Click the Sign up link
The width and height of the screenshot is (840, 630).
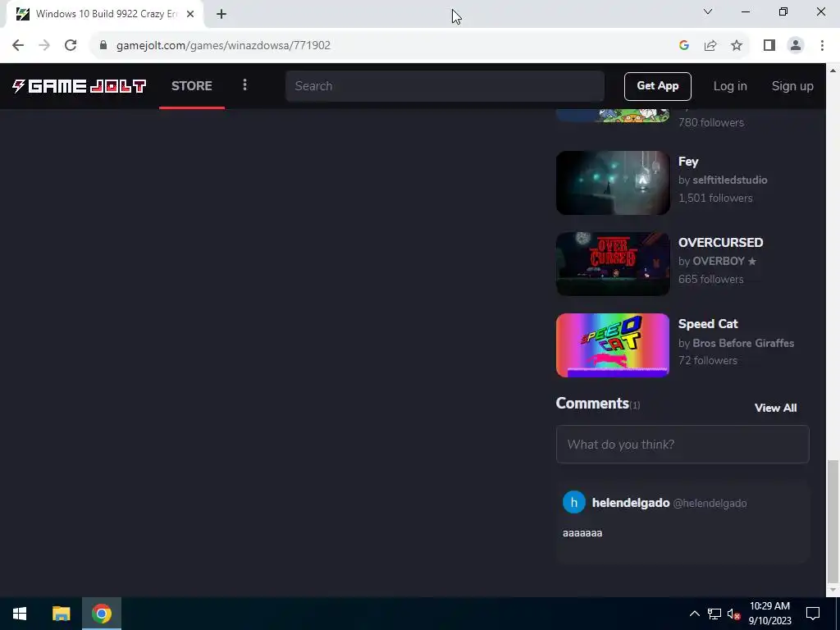coord(792,86)
